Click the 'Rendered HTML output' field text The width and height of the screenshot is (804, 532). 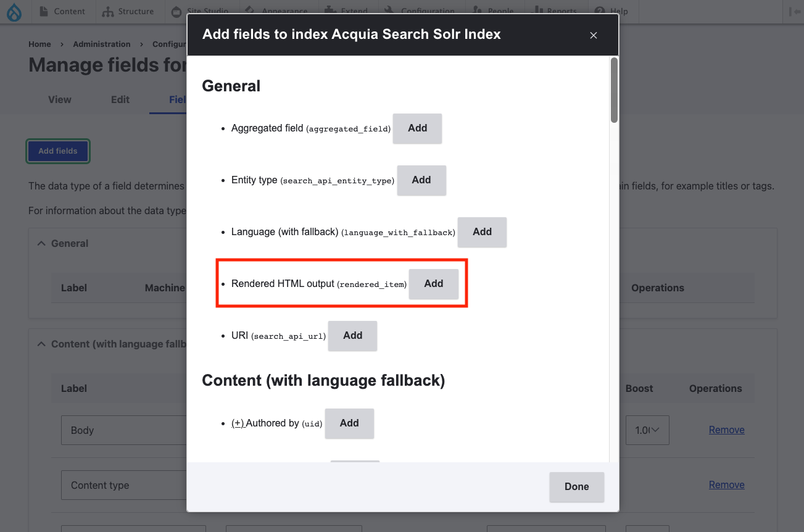283,284
